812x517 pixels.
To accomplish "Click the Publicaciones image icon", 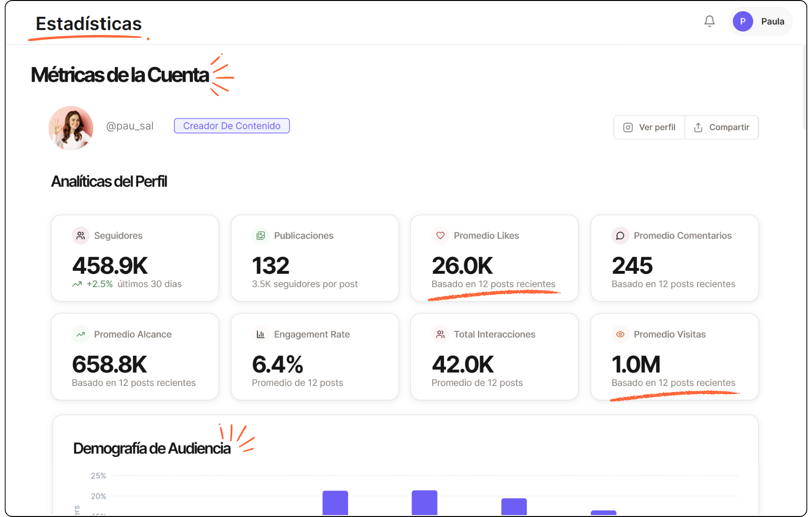I will (x=261, y=236).
